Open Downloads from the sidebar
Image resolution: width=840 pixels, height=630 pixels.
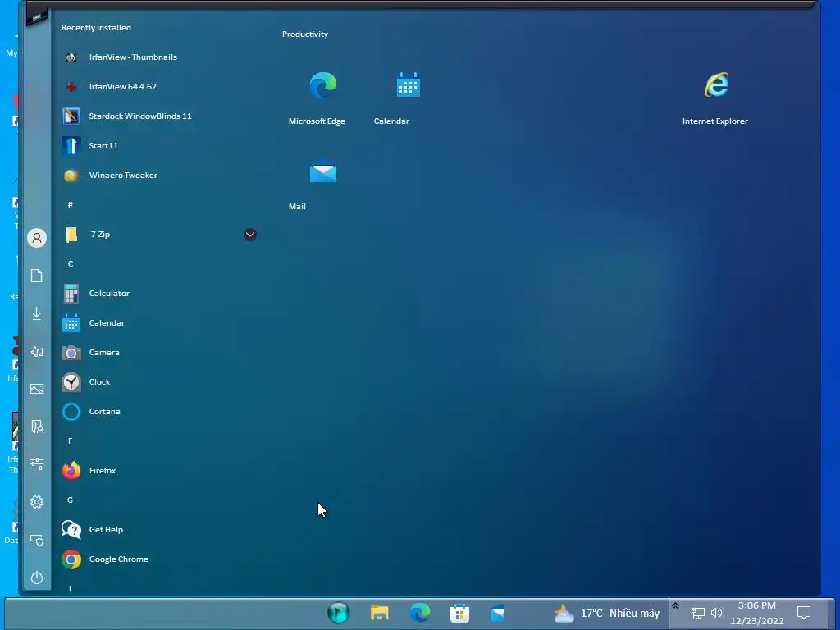(37, 313)
